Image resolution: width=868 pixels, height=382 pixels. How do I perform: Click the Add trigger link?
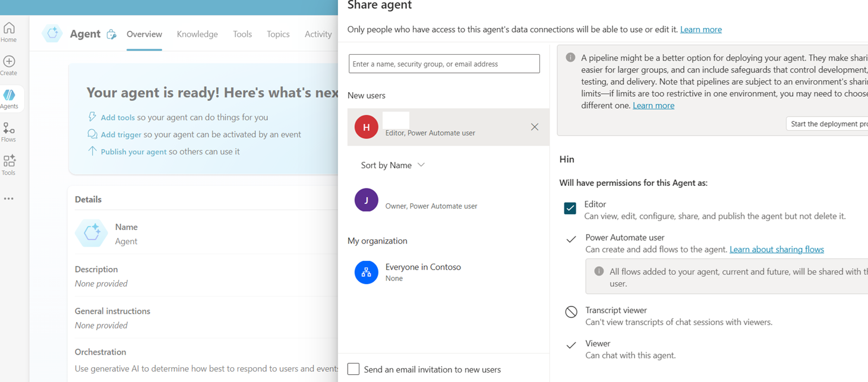(x=121, y=134)
